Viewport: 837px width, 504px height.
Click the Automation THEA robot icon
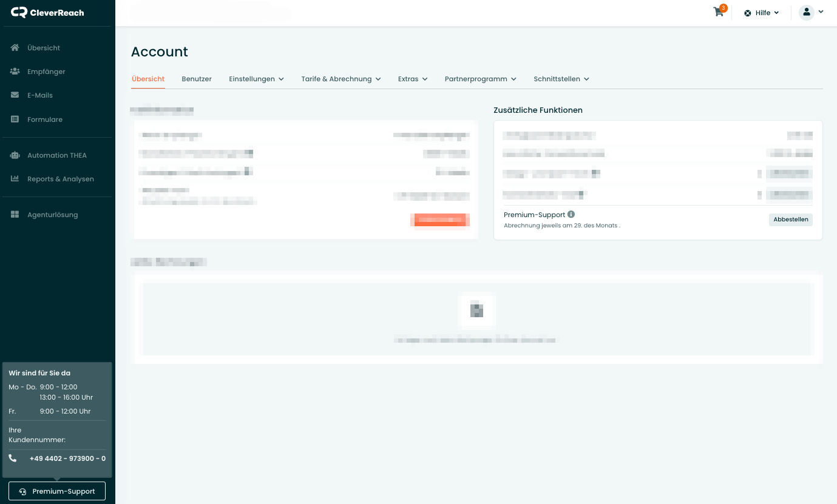click(15, 155)
